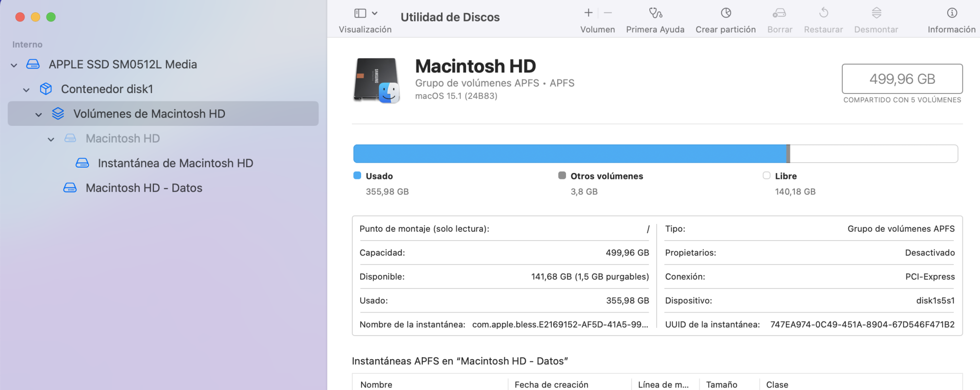Click the Crear partición pie icon
Image resolution: width=980 pixels, height=390 pixels.
(x=726, y=13)
